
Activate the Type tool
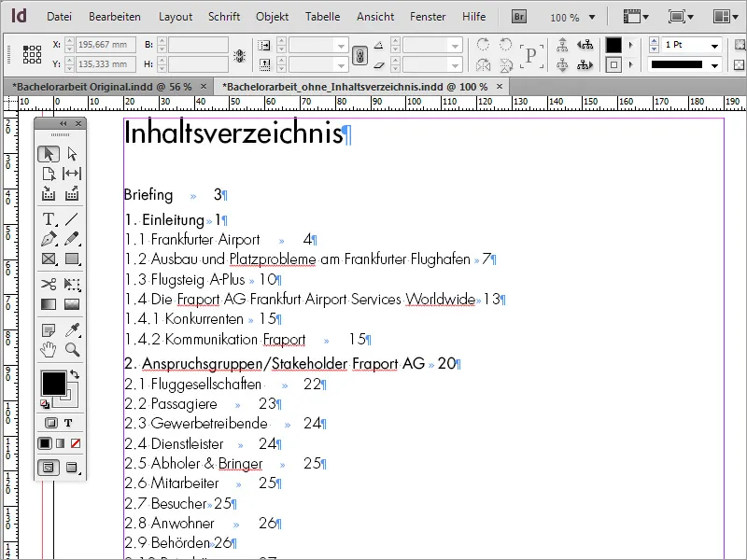point(49,219)
